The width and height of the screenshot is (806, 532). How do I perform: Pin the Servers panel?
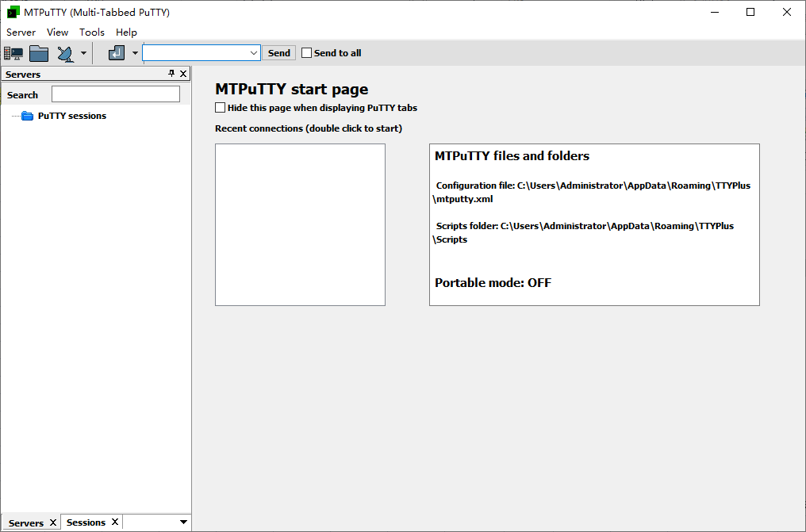click(171, 74)
